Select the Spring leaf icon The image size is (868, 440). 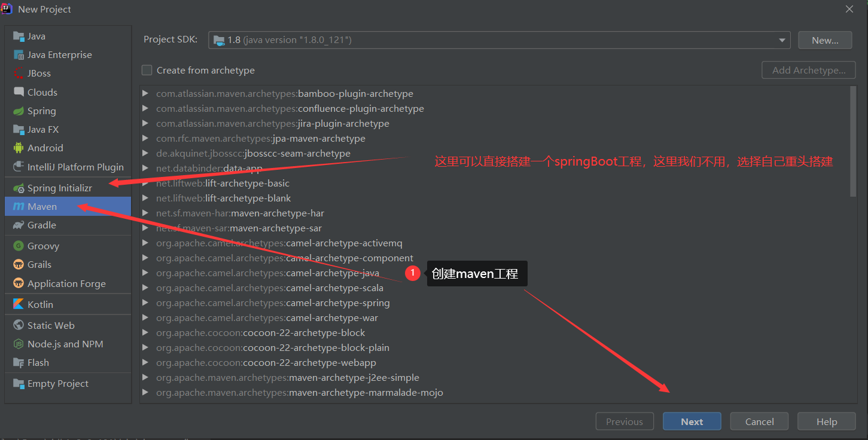point(19,111)
